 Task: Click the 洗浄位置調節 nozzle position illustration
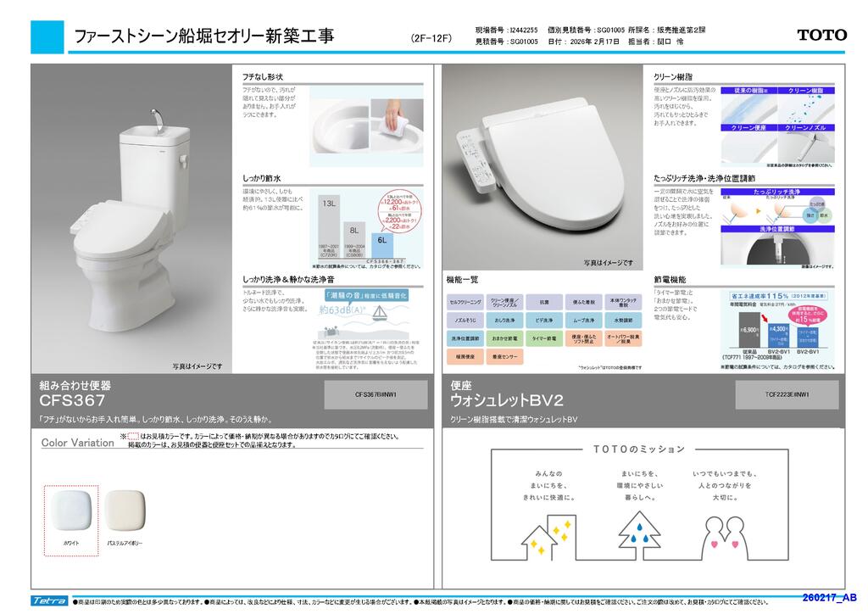(777, 248)
